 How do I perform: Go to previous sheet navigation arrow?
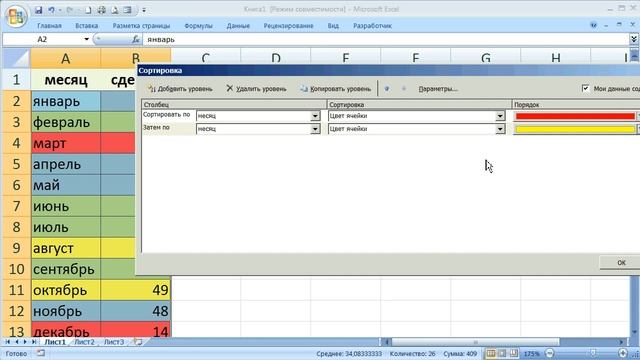(16, 342)
